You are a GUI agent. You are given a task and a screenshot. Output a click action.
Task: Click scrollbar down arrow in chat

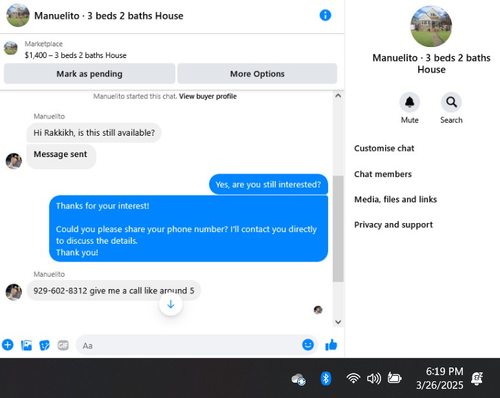pyautogui.click(x=338, y=322)
